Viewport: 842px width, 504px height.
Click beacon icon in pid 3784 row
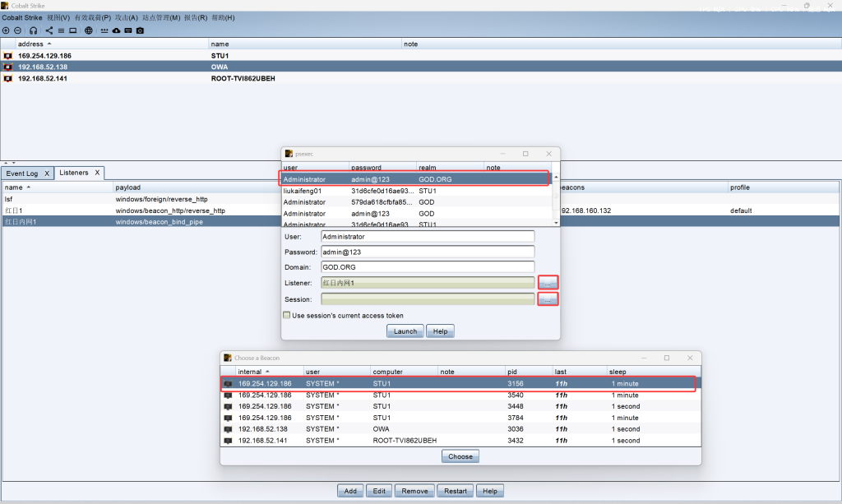point(229,418)
